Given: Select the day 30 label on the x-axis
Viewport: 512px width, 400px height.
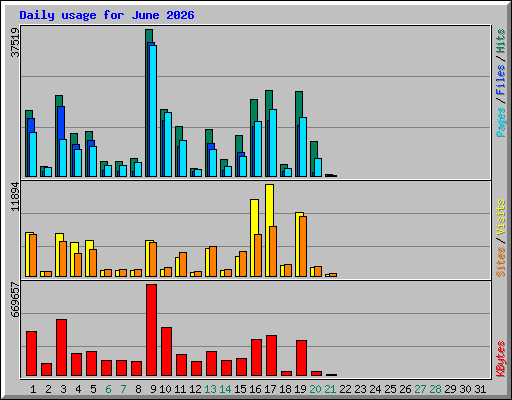Looking at the screenshot, I should click(465, 389).
